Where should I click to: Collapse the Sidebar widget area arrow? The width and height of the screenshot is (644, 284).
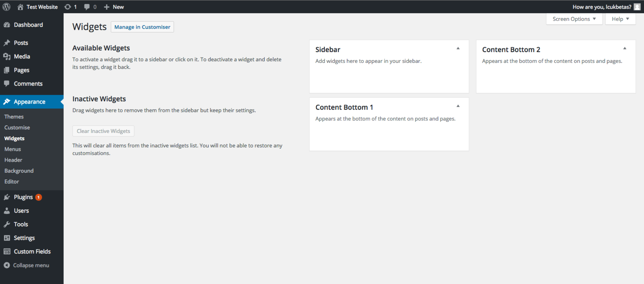(458, 48)
